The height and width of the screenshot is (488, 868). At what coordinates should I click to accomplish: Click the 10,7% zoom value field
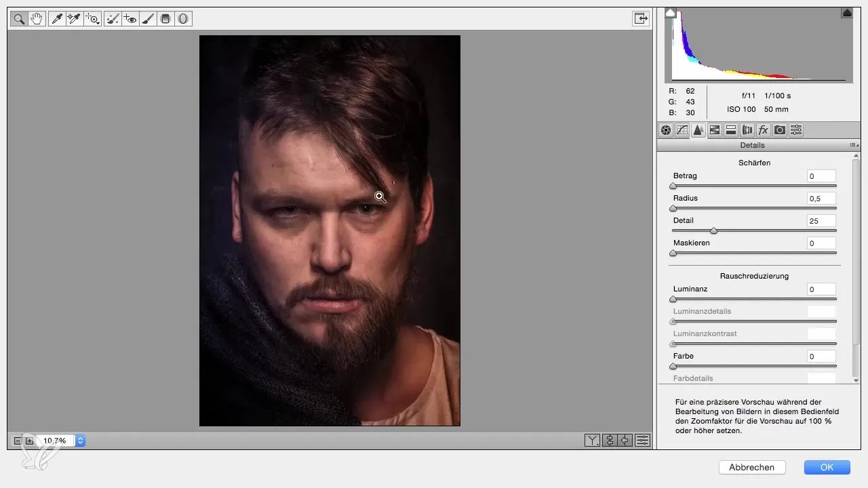click(55, 441)
